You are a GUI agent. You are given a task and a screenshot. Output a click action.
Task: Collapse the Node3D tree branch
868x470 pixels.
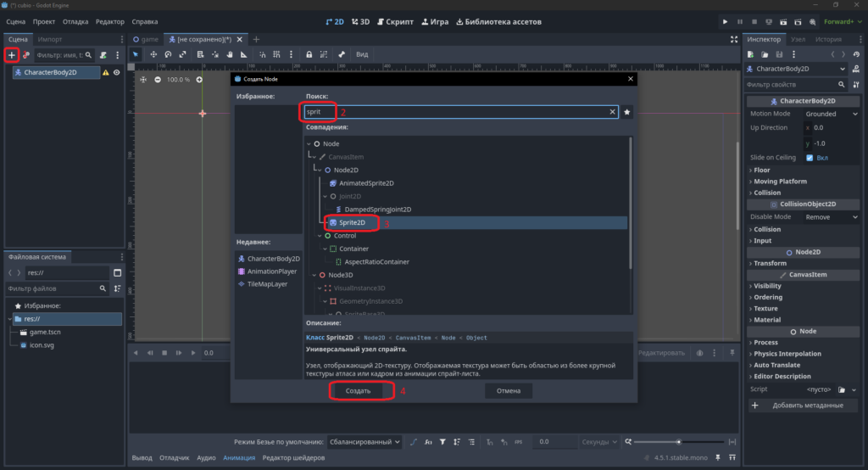(x=314, y=276)
